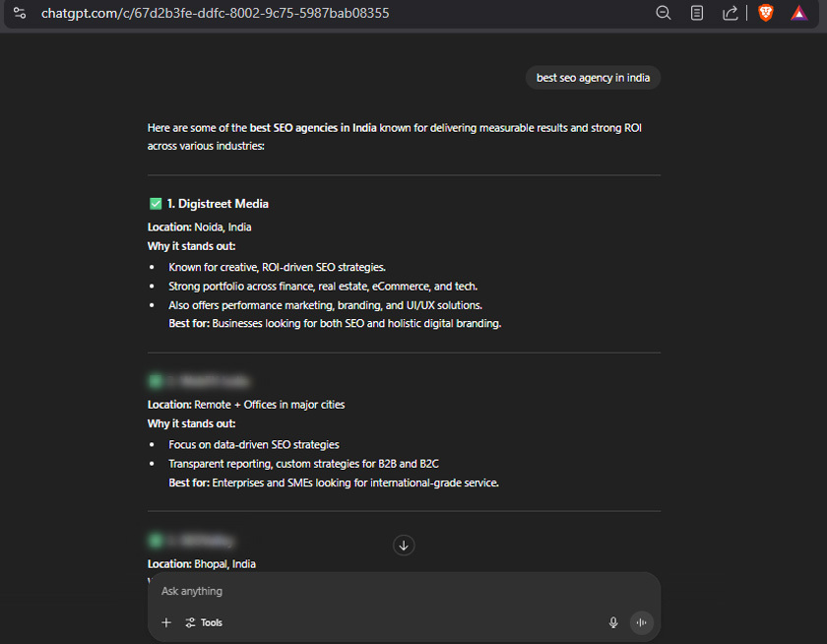Click the 'best seo agency in india' message bubble
Screen dimensions: 827x644
coord(593,78)
